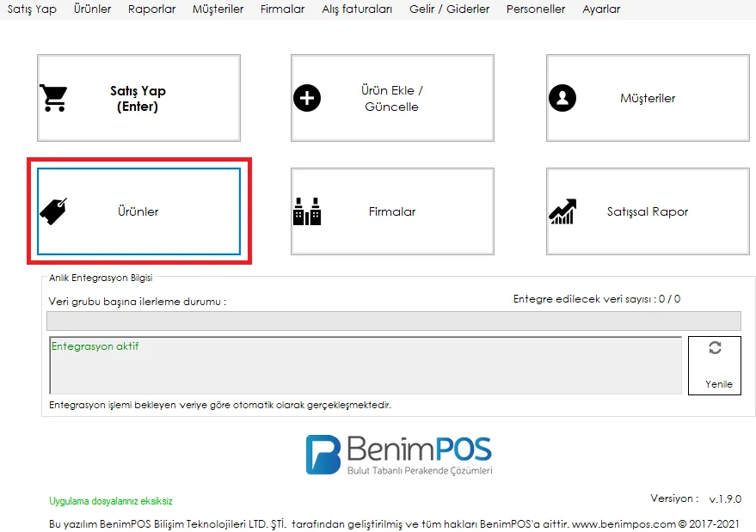Click the 'Veri grubu başına ilerleme durumu' label
Image resolution: width=756 pixels, height=532 pixels.
pyautogui.click(x=138, y=302)
